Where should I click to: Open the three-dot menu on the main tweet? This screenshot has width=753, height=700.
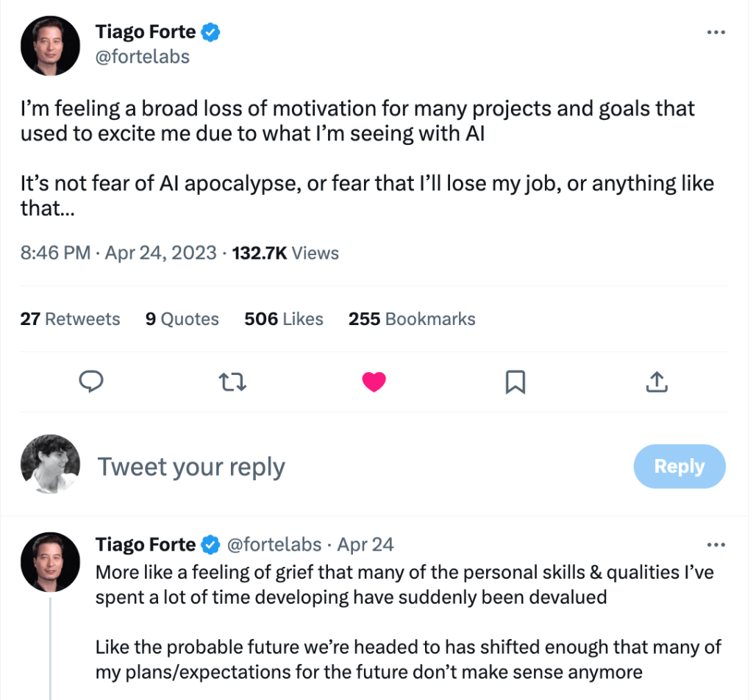coord(715,33)
